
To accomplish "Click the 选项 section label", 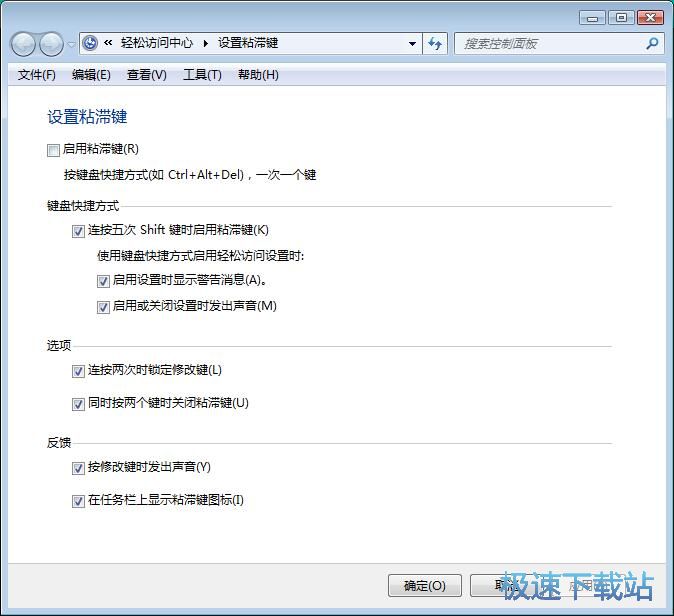I will point(59,346).
